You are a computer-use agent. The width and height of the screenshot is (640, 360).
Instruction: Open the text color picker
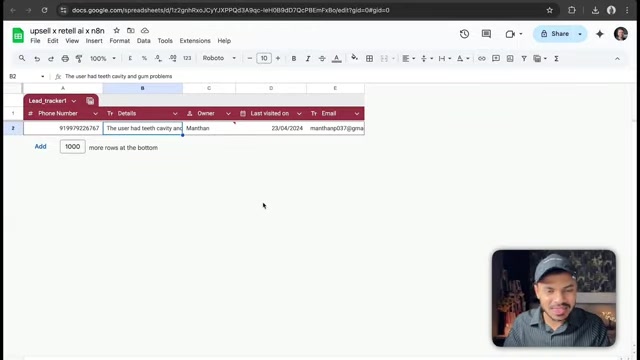click(x=336, y=59)
